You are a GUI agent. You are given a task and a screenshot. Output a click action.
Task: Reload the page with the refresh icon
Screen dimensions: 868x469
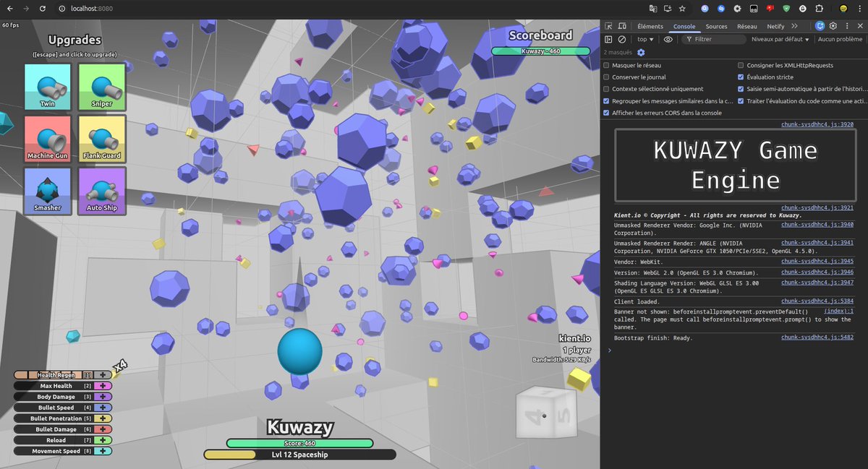[x=43, y=9]
